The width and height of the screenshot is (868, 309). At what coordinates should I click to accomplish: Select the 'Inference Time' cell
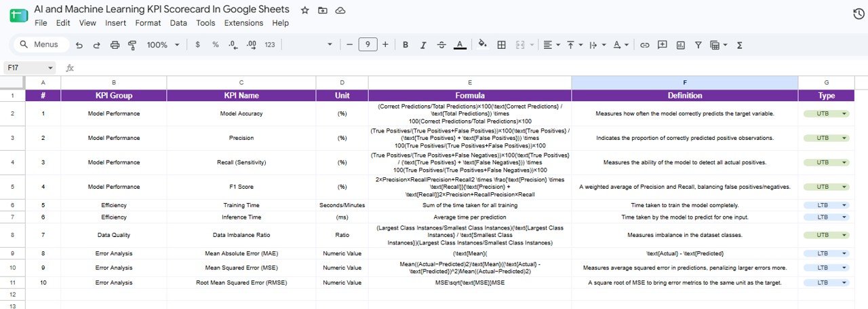coord(241,217)
